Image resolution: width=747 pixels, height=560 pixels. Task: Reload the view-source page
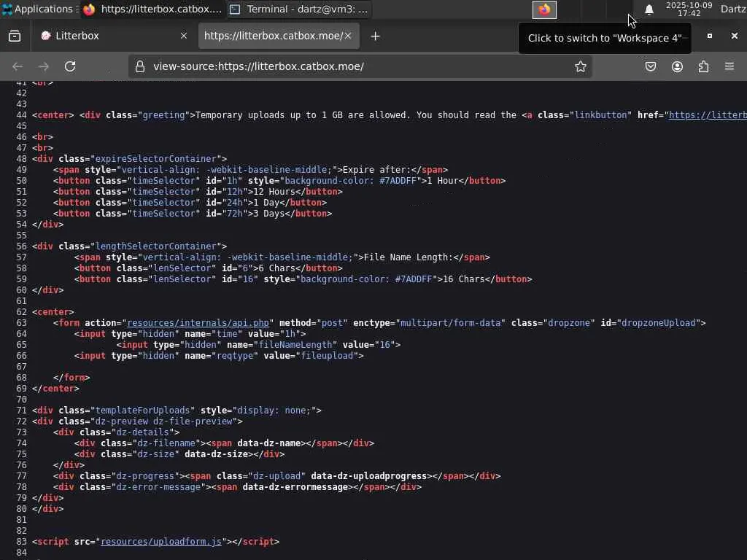tap(70, 66)
